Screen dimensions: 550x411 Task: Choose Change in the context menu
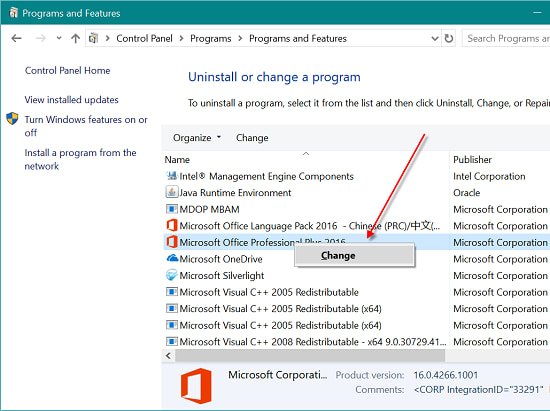[x=355, y=255]
